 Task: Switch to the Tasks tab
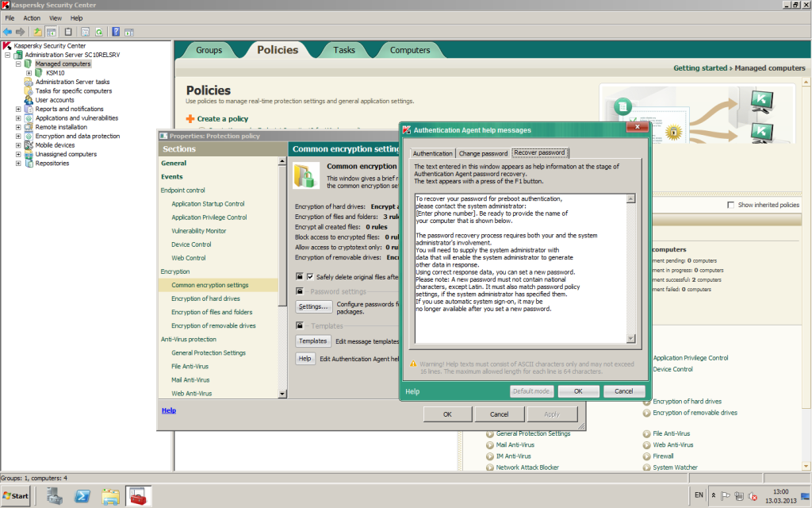point(344,50)
